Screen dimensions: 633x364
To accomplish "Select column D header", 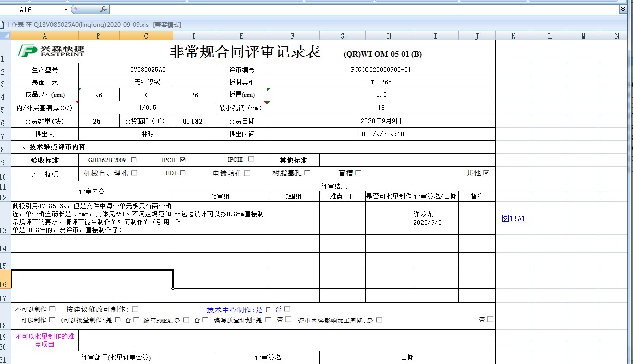I will click(x=195, y=36).
